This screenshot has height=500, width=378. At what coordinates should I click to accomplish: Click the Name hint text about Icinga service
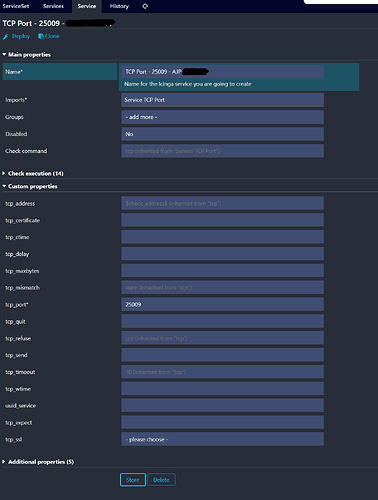pos(188,84)
